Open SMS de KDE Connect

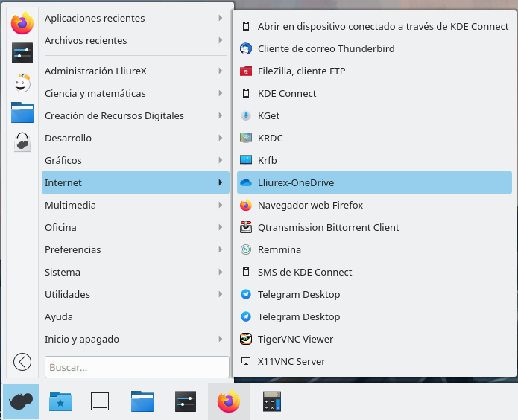[304, 272]
